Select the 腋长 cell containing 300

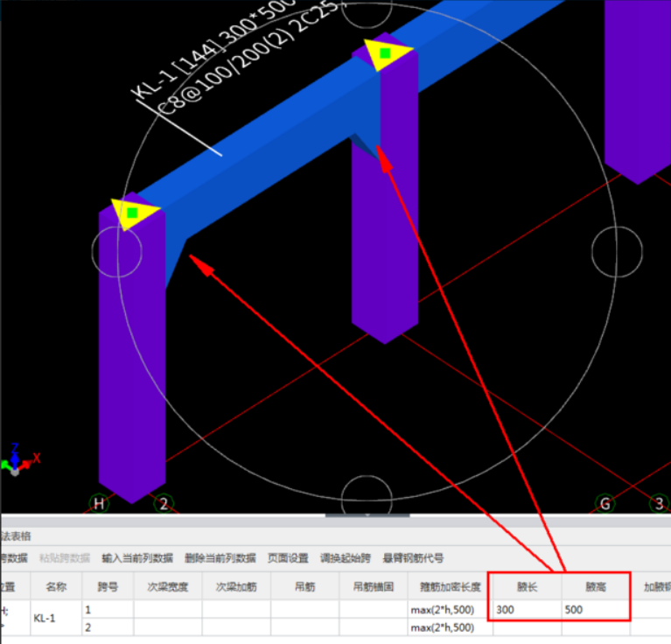pyautogui.click(x=525, y=609)
